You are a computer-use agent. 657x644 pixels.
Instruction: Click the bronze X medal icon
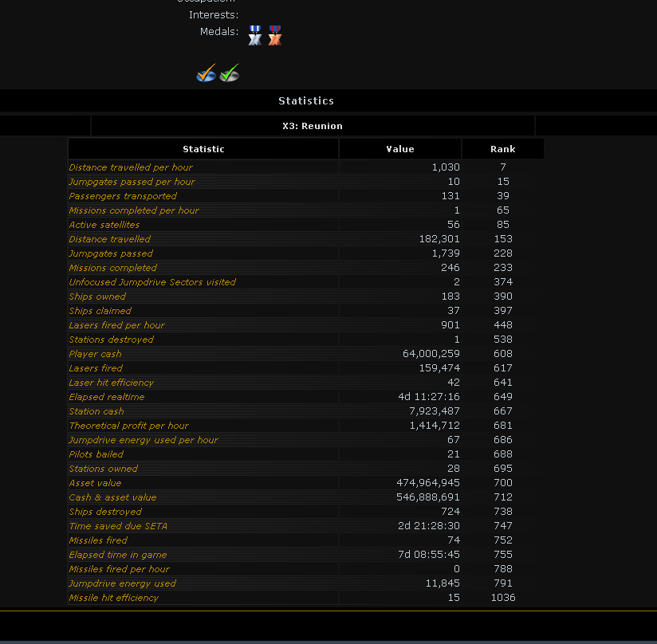pos(275,35)
